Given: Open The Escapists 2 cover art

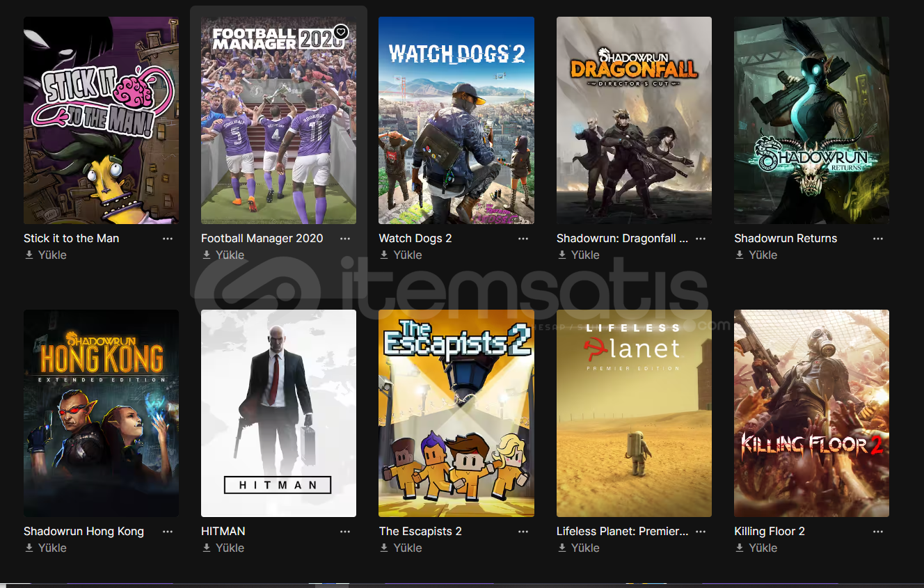Looking at the screenshot, I should tap(456, 413).
